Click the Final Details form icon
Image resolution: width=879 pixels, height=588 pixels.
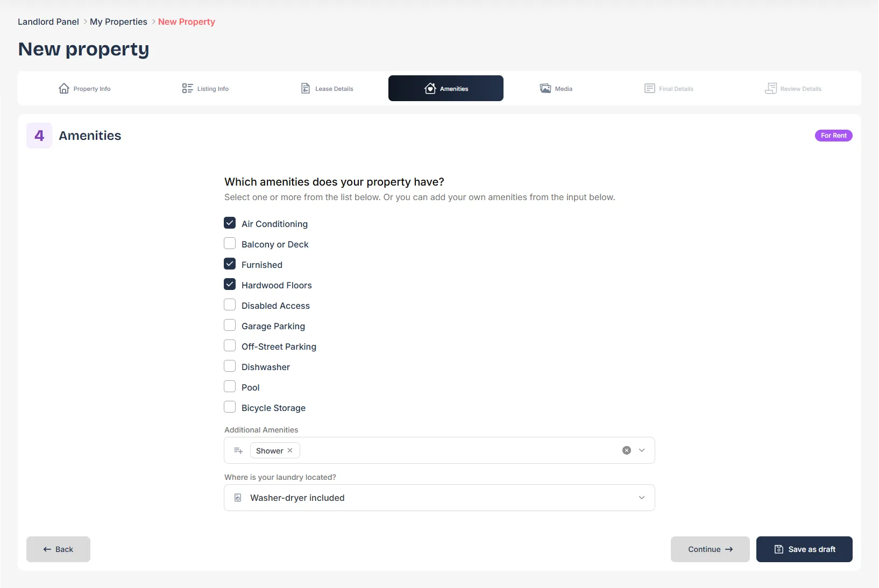(649, 88)
